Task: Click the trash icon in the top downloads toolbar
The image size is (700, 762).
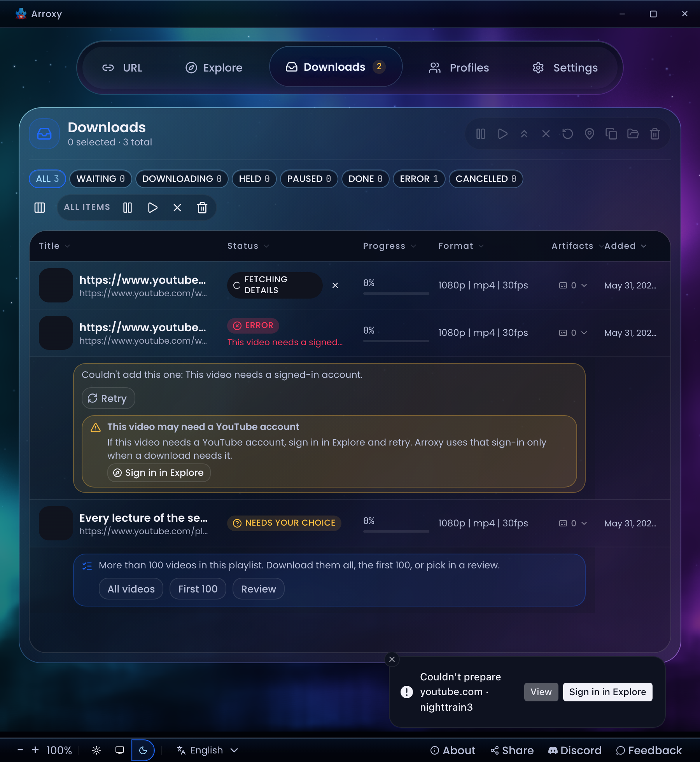Action: coord(655,134)
